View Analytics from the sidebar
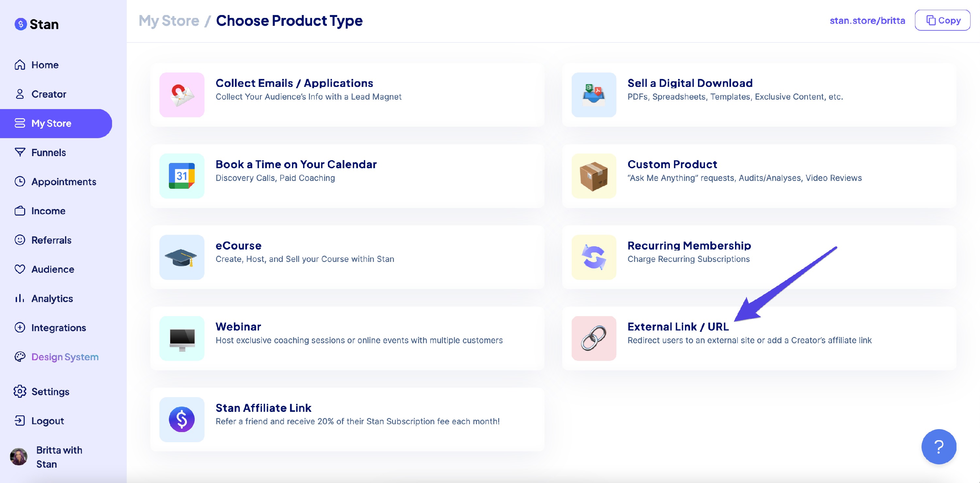The image size is (980, 483). tap(52, 298)
